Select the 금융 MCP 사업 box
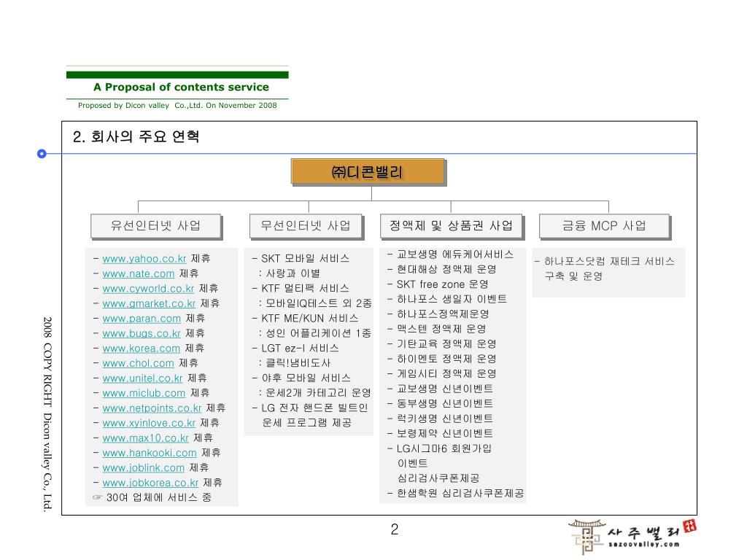The image size is (747, 560). (604, 226)
